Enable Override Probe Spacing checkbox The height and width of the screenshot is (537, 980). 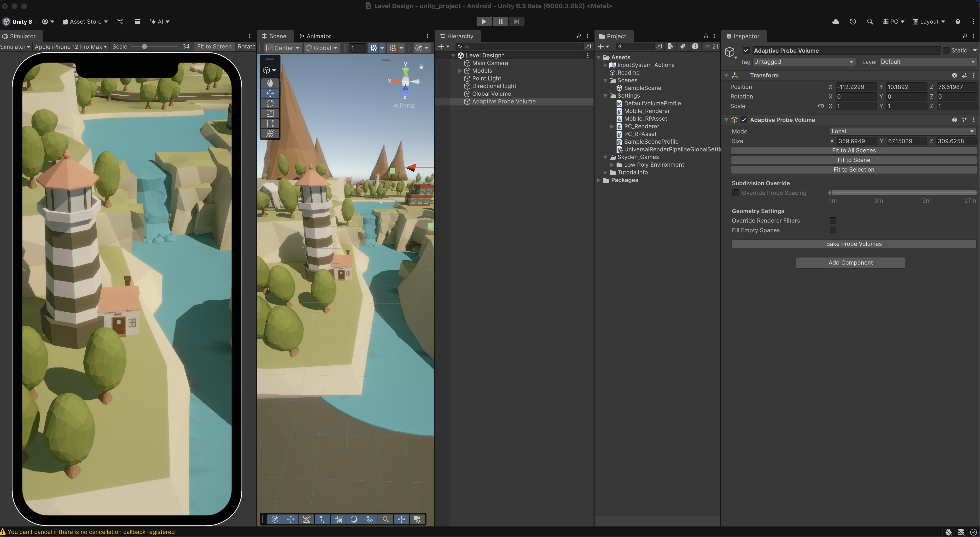point(735,193)
